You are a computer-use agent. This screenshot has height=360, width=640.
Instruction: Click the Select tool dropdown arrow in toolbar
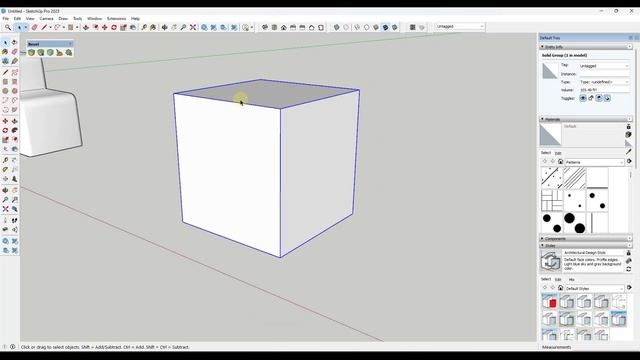[26, 27]
